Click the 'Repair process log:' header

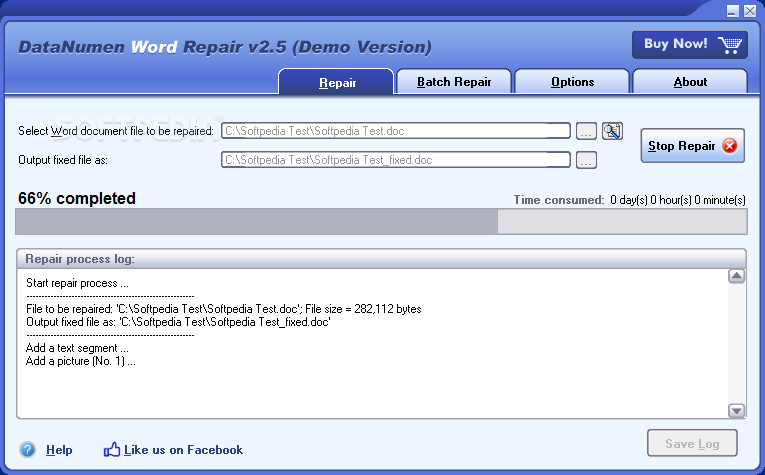click(80, 259)
